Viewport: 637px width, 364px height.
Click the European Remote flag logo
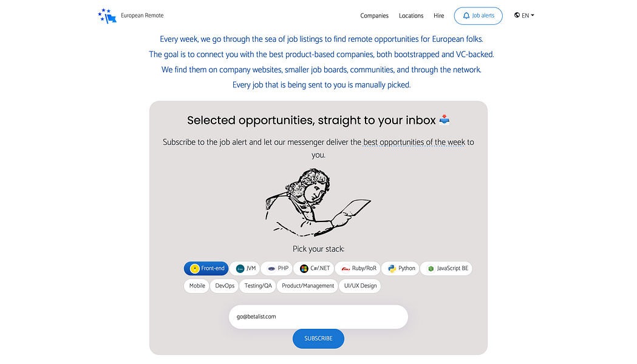107,16
